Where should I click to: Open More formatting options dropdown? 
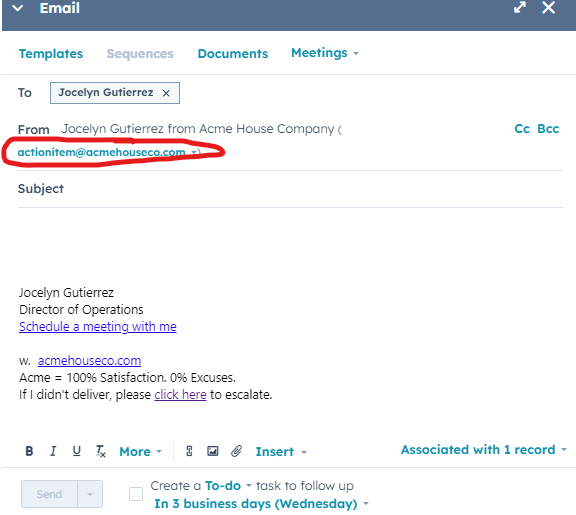click(140, 451)
